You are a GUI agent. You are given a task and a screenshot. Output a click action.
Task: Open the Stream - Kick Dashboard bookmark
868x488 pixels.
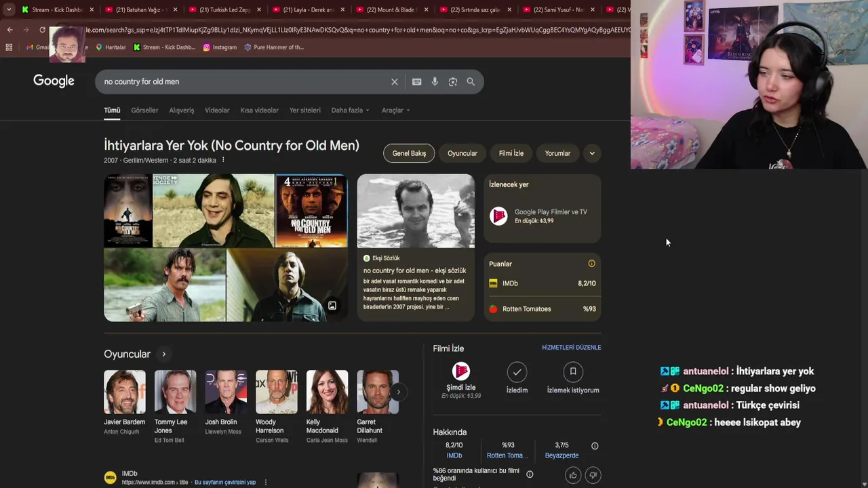click(164, 47)
